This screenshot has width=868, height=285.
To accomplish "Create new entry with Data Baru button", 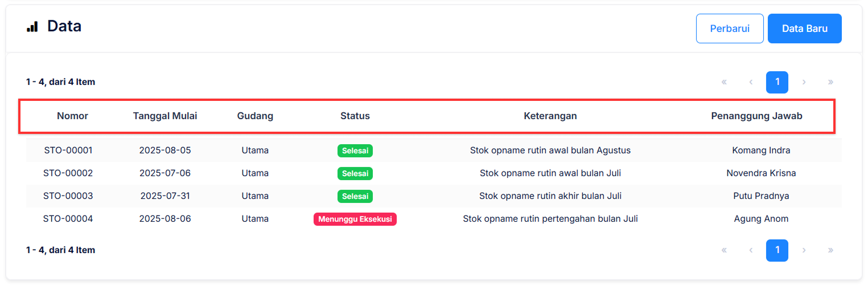I will [x=804, y=28].
